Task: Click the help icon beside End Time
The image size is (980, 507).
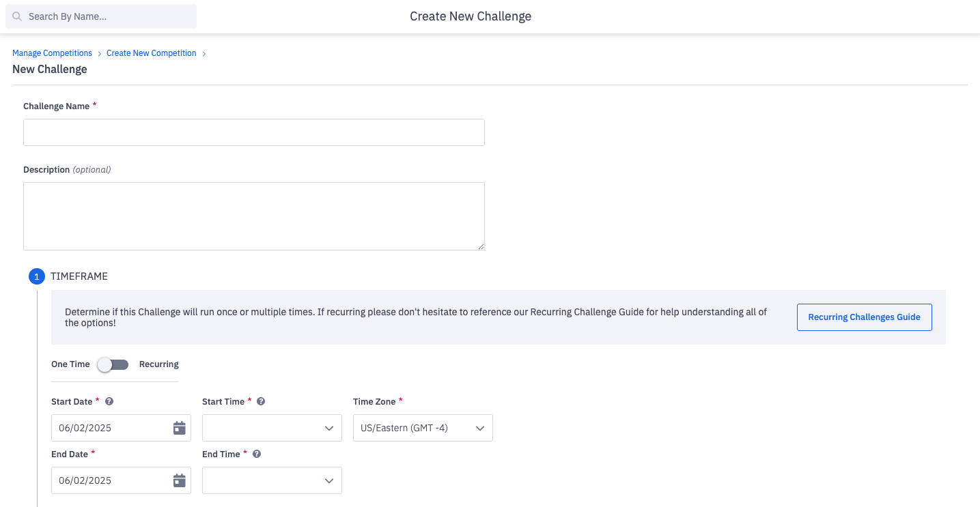Action: point(256,454)
